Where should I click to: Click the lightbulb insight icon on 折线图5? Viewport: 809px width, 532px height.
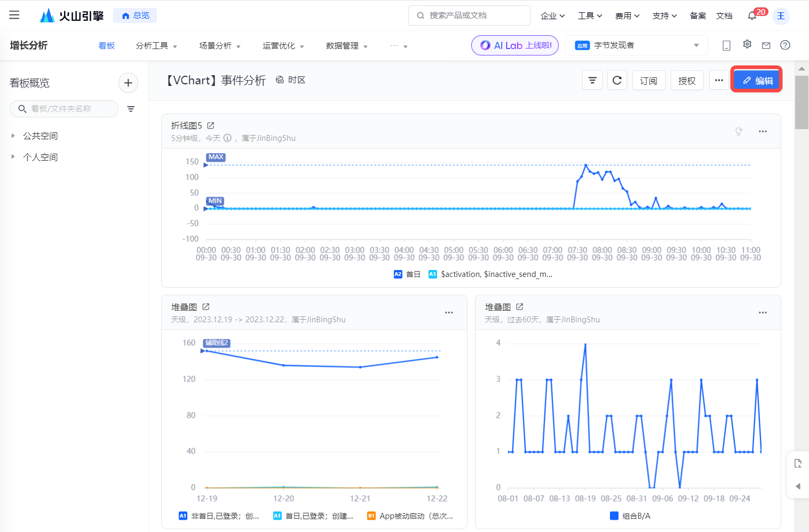point(739,131)
